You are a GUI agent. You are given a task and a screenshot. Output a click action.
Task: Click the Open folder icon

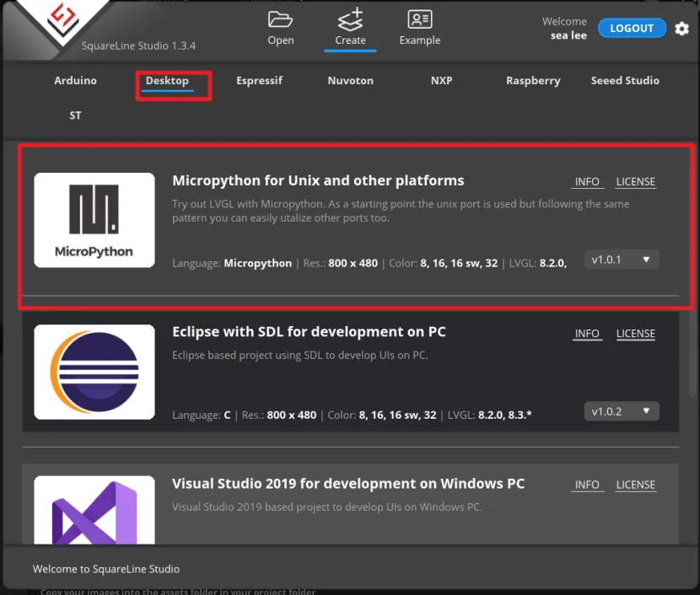pos(280,20)
